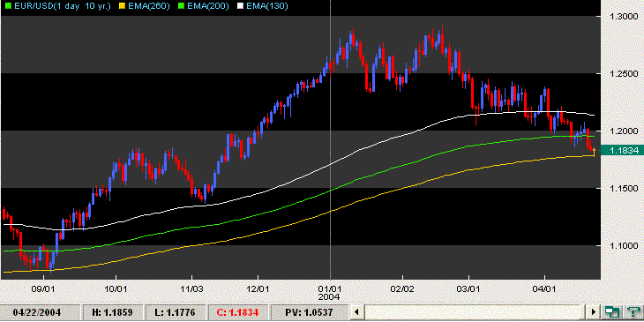Image resolution: width=644 pixels, height=322 pixels.
Task: Click the 02/02 date axis label
Action: pos(403,288)
